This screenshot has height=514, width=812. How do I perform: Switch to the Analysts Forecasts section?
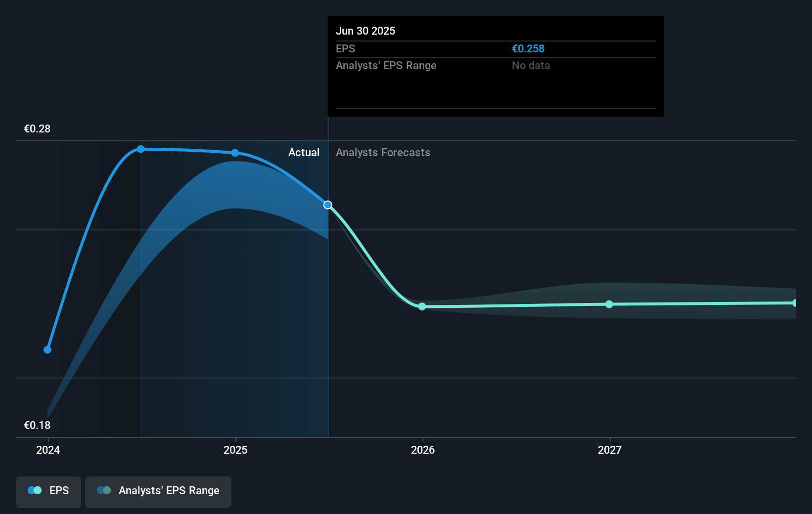point(383,152)
